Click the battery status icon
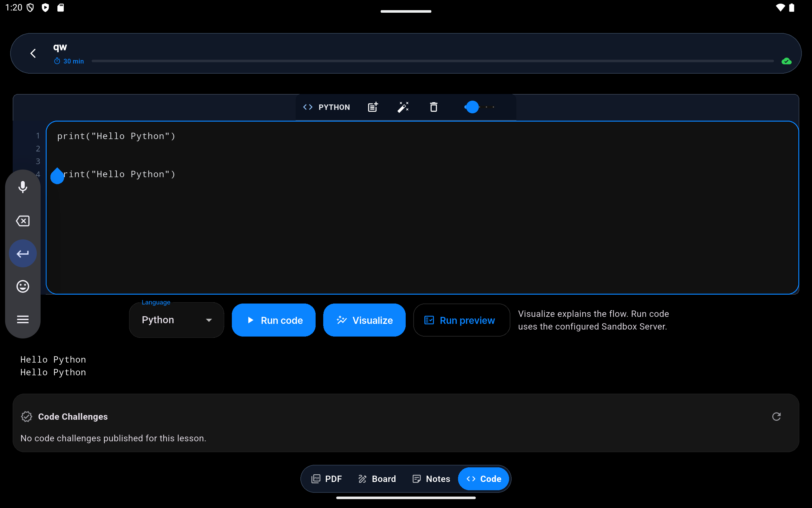Viewport: 812px width, 508px height. pyautogui.click(x=791, y=7)
